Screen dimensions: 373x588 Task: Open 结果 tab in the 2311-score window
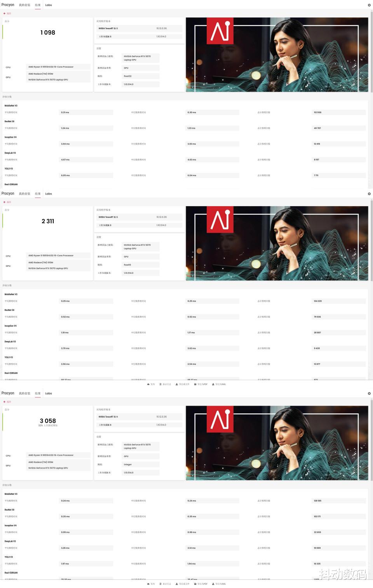(38, 194)
